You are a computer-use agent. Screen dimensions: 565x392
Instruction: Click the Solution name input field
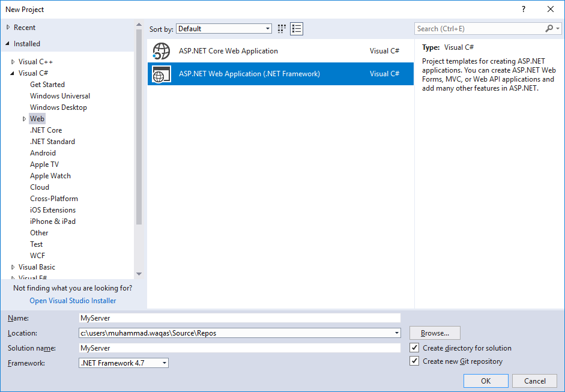pos(240,348)
